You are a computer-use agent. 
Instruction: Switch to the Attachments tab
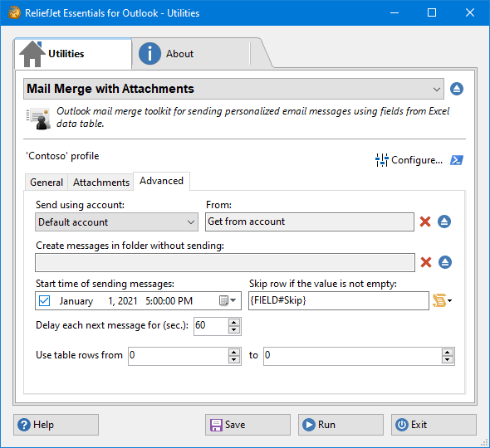pos(101,182)
